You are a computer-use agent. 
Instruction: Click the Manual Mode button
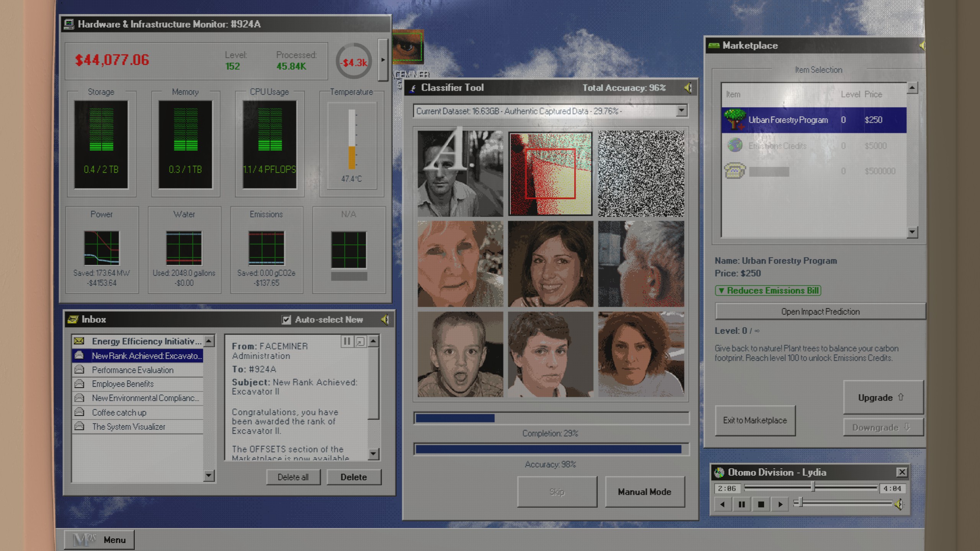(x=645, y=492)
